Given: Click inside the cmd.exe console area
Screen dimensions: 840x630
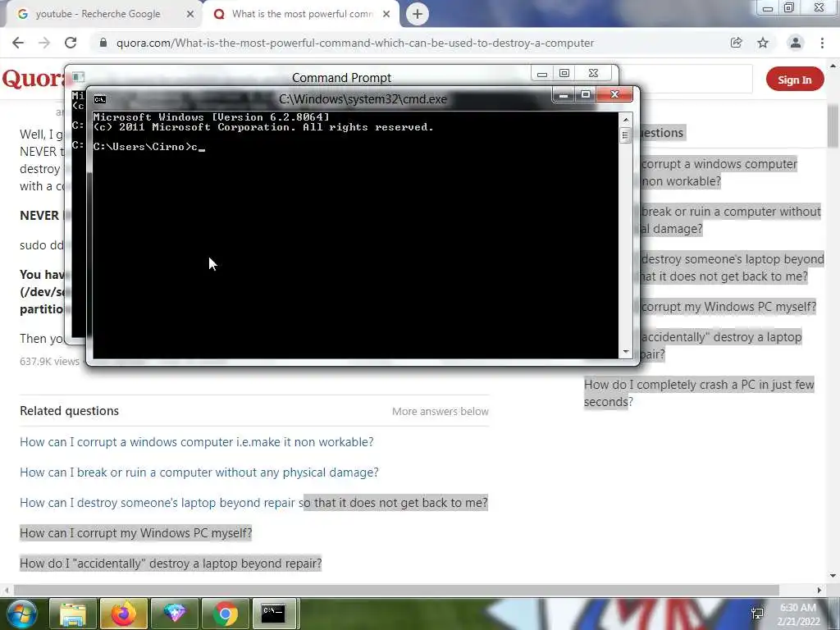Looking at the screenshot, I should [x=356, y=235].
